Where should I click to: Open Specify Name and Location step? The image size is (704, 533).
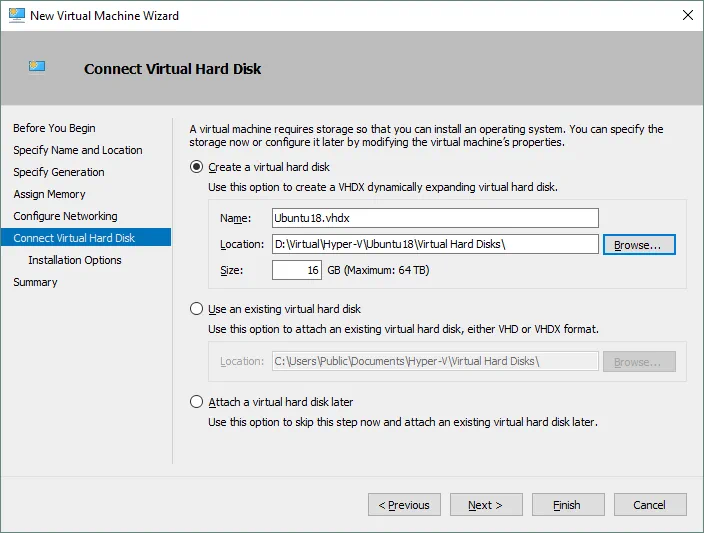tap(77, 150)
